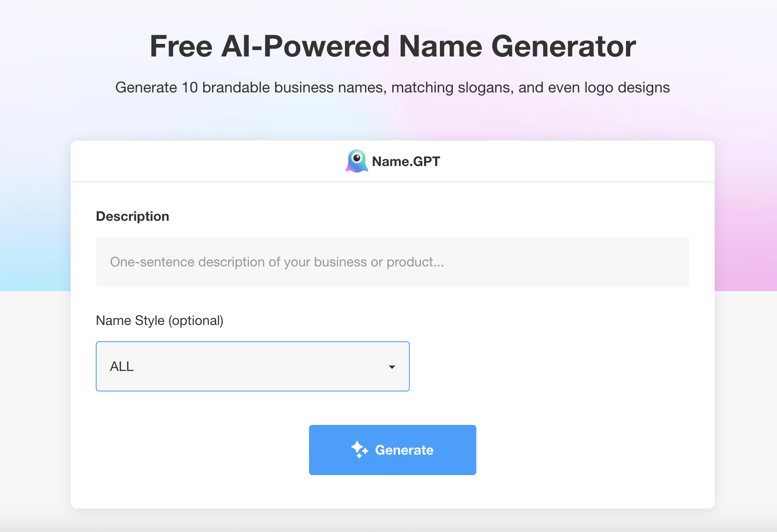The width and height of the screenshot is (777, 532).
Task: Click the "Generate" label text
Action: (404, 450)
